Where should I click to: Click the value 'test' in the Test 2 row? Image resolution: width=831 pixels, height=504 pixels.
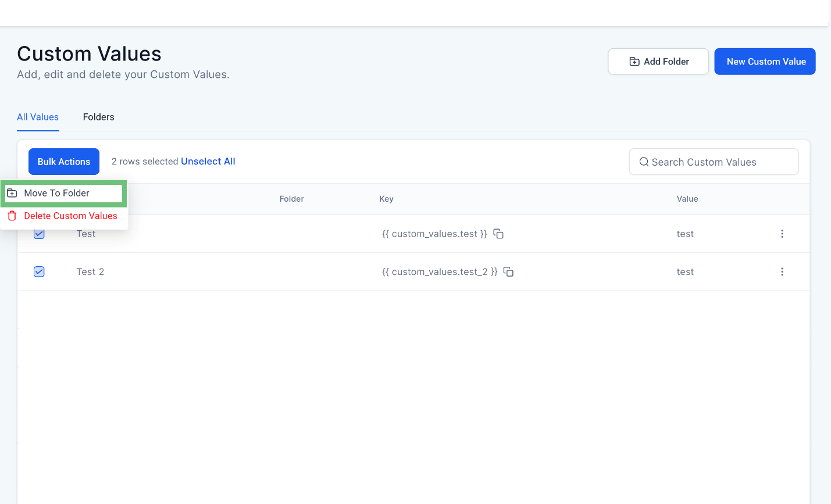[685, 271]
